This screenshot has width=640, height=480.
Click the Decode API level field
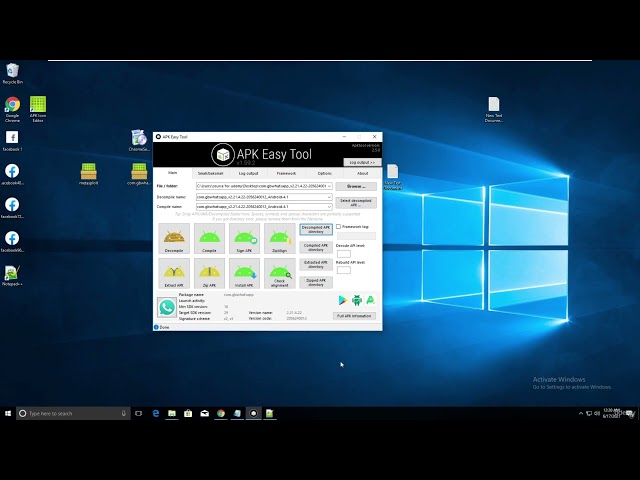[344, 253]
